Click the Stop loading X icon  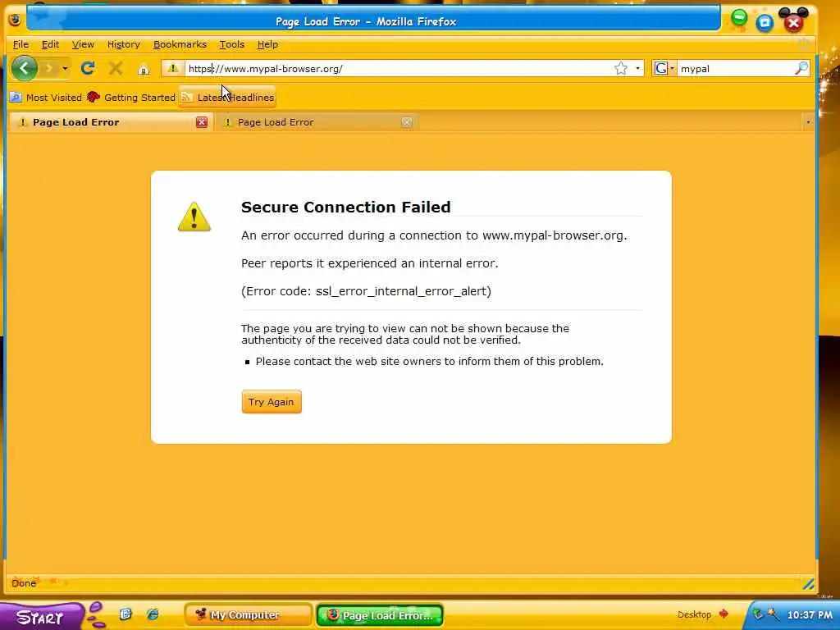116,68
